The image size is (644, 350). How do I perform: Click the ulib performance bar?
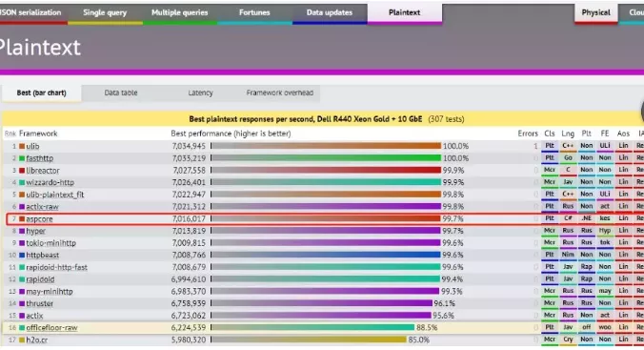(326, 146)
